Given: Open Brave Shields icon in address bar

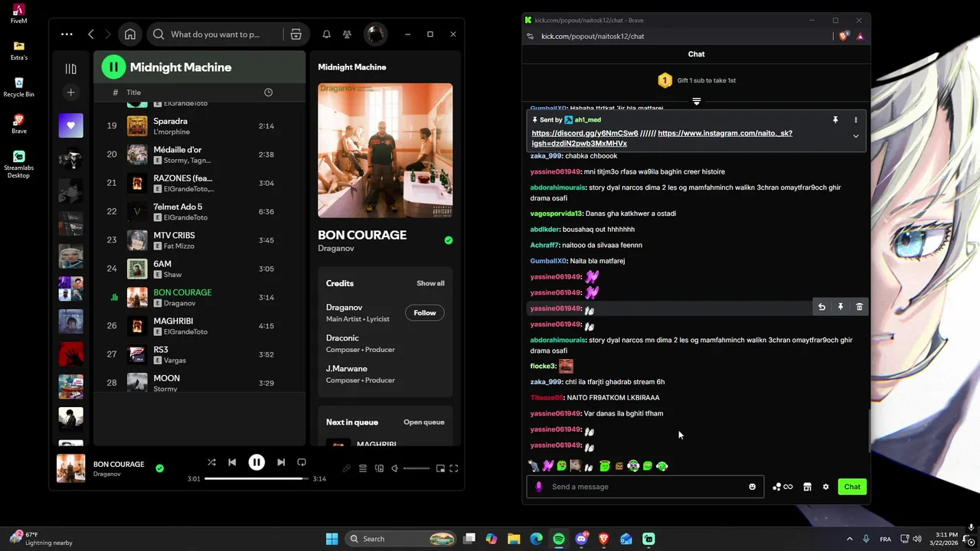Looking at the screenshot, I should [843, 36].
